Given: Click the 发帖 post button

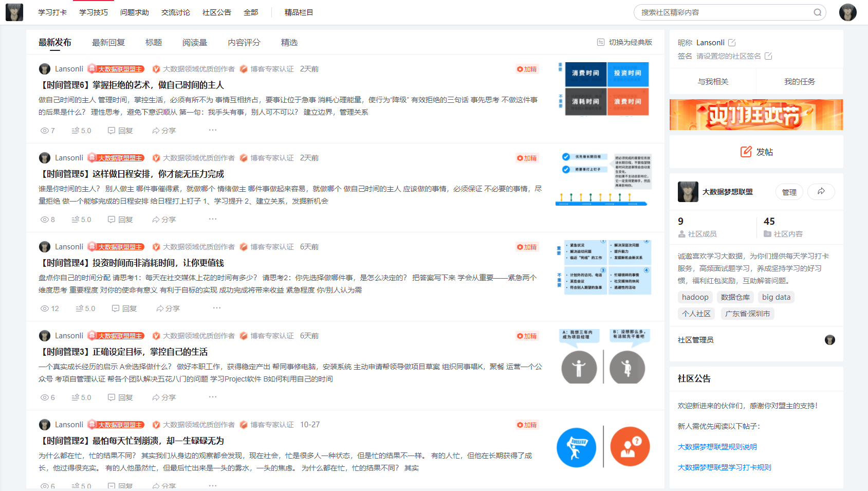Looking at the screenshot, I should pyautogui.click(x=756, y=152).
